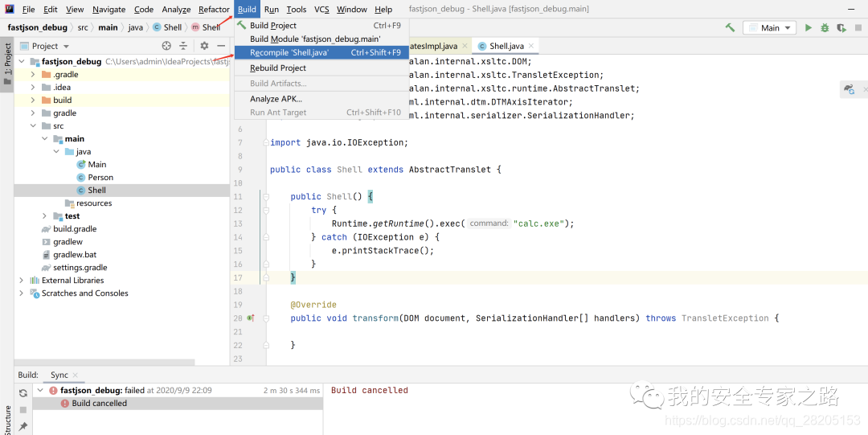
Task: Open the Navigate menu
Action: click(x=109, y=10)
